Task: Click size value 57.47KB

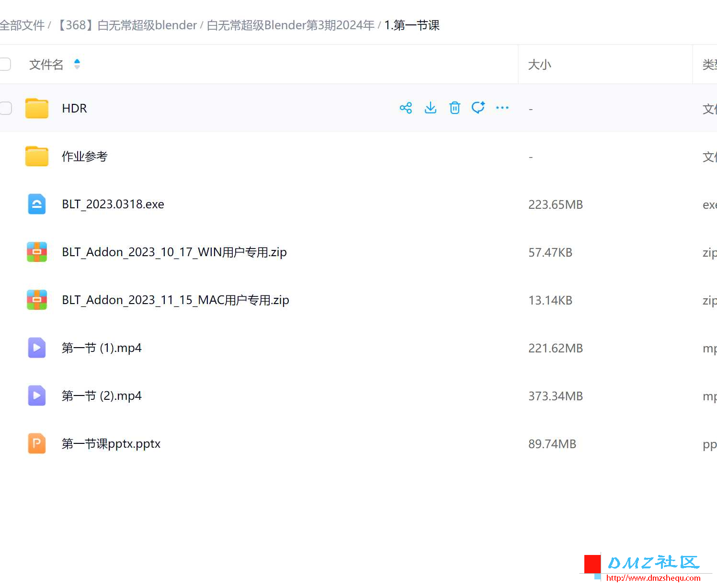Action: (x=550, y=252)
